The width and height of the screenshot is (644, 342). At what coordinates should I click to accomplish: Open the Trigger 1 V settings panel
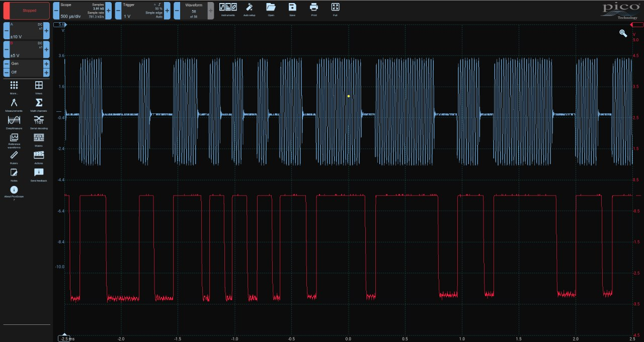pos(142,11)
